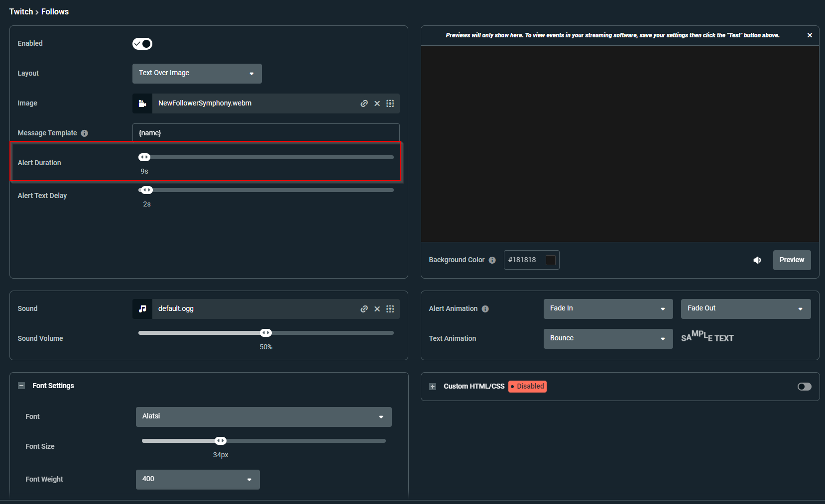Screen dimensions: 825x504
Task: Open the Follows breadcrumb item
Action: (x=55, y=11)
